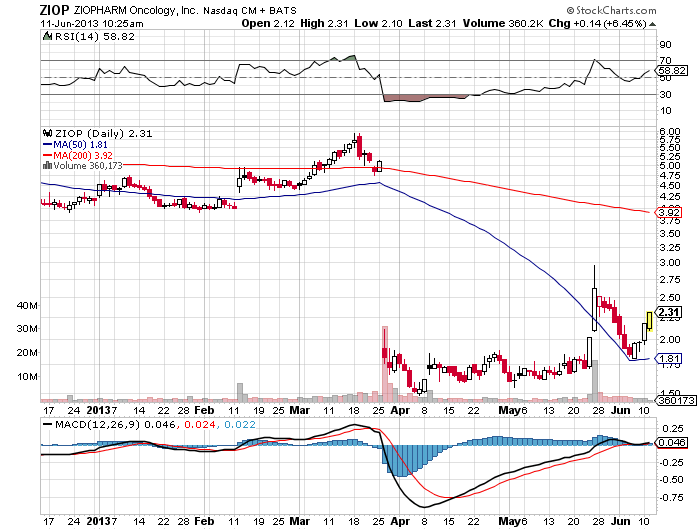
Task: Click the 3.92 red price tag on the axis
Action: point(669,213)
